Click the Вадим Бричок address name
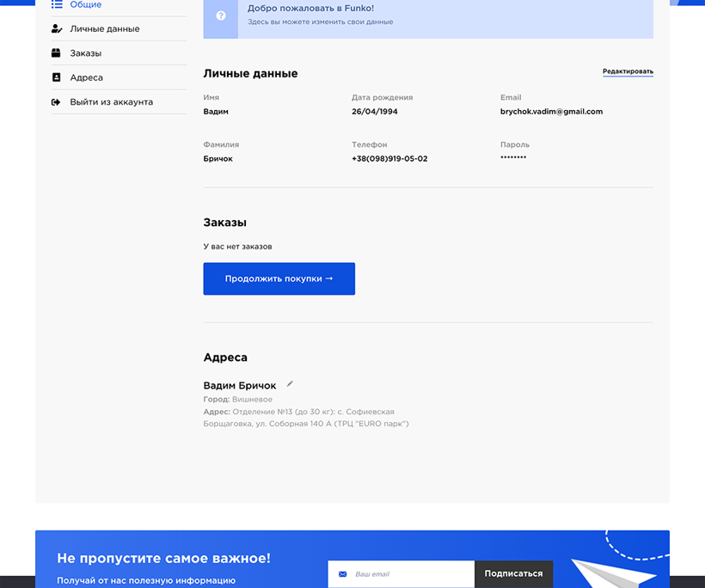This screenshot has height=588, width=705. (240, 386)
